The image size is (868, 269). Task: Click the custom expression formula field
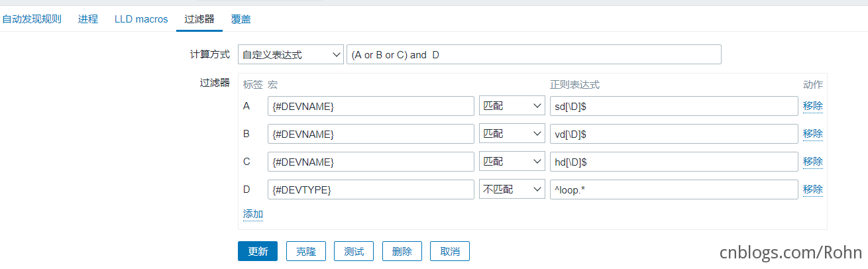pyautogui.click(x=533, y=55)
